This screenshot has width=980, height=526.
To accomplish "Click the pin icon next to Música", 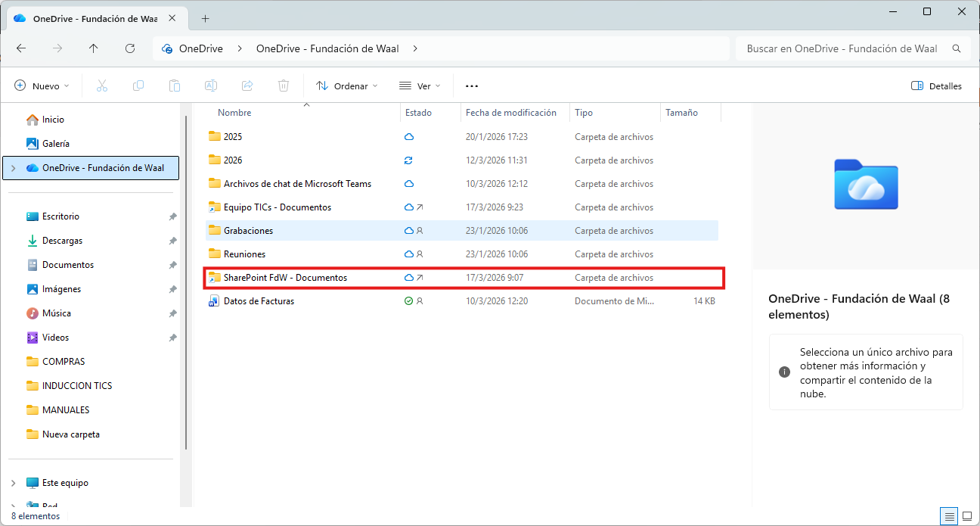I will pyautogui.click(x=172, y=313).
